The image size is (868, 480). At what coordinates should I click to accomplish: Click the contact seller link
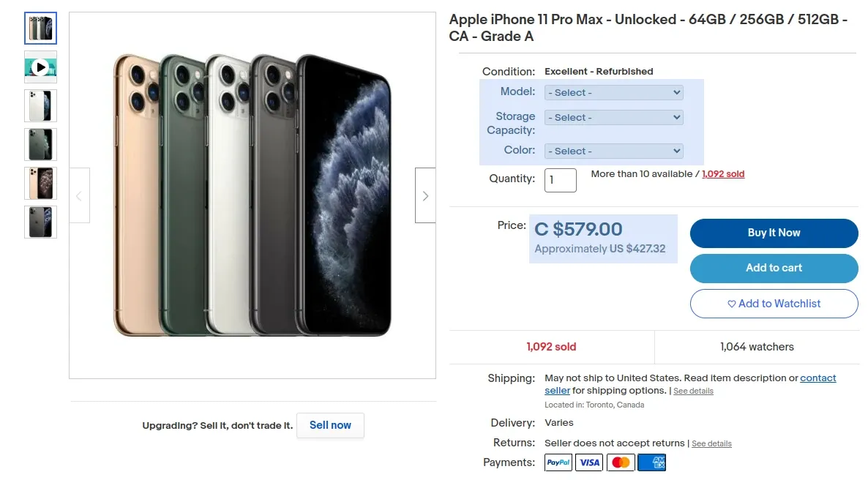coord(818,378)
